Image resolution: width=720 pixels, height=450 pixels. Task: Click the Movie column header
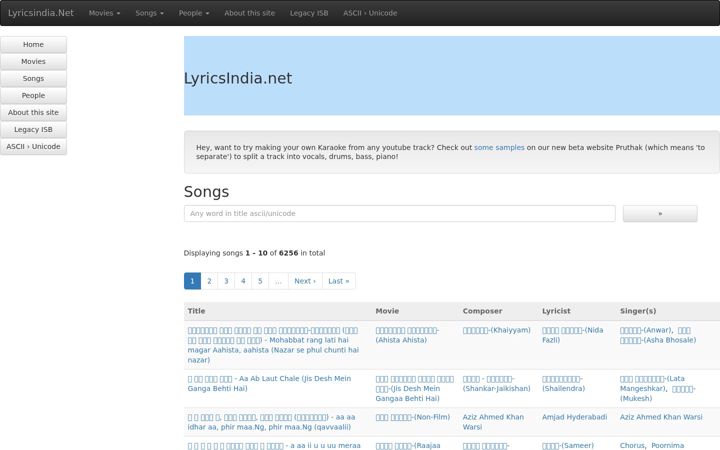[x=387, y=311]
